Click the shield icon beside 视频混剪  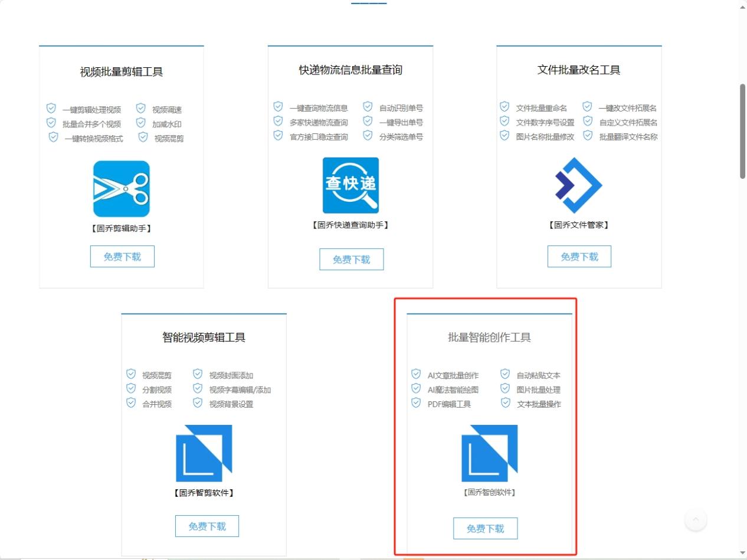tap(130, 374)
